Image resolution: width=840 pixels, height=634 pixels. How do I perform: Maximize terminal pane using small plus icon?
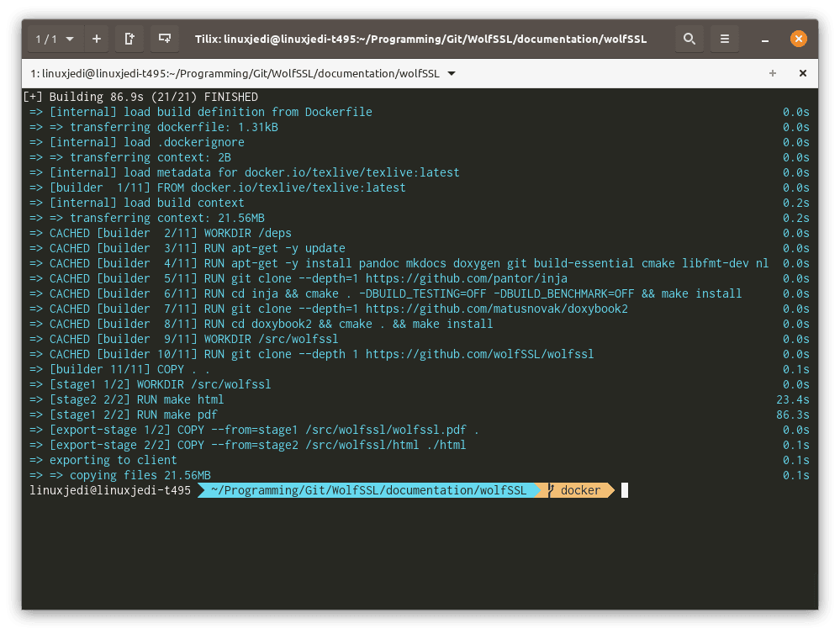pos(773,73)
